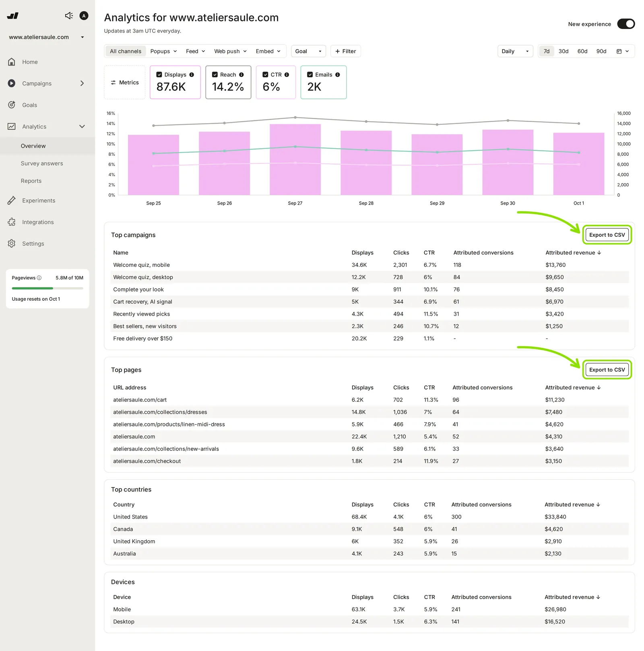644x651 pixels.
Task: Click the Displays info icon
Action: click(x=192, y=74)
